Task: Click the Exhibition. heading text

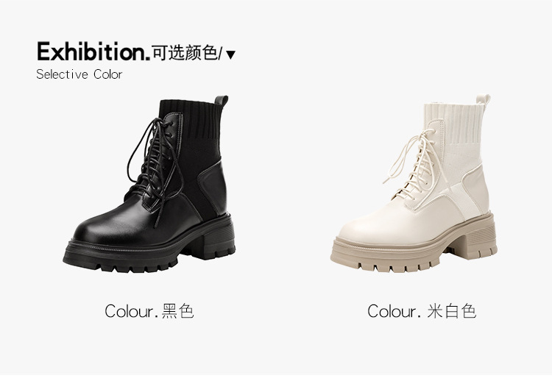Action: pos(93,51)
